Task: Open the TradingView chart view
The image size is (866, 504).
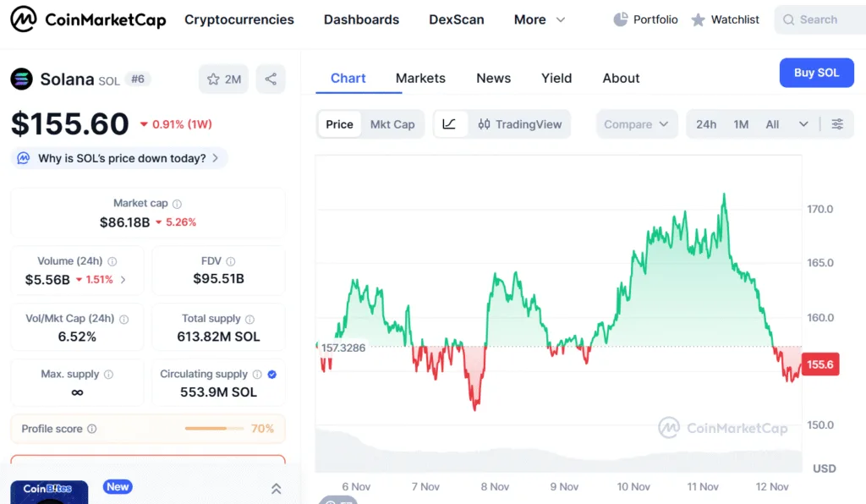Action: pyautogui.click(x=520, y=123)
